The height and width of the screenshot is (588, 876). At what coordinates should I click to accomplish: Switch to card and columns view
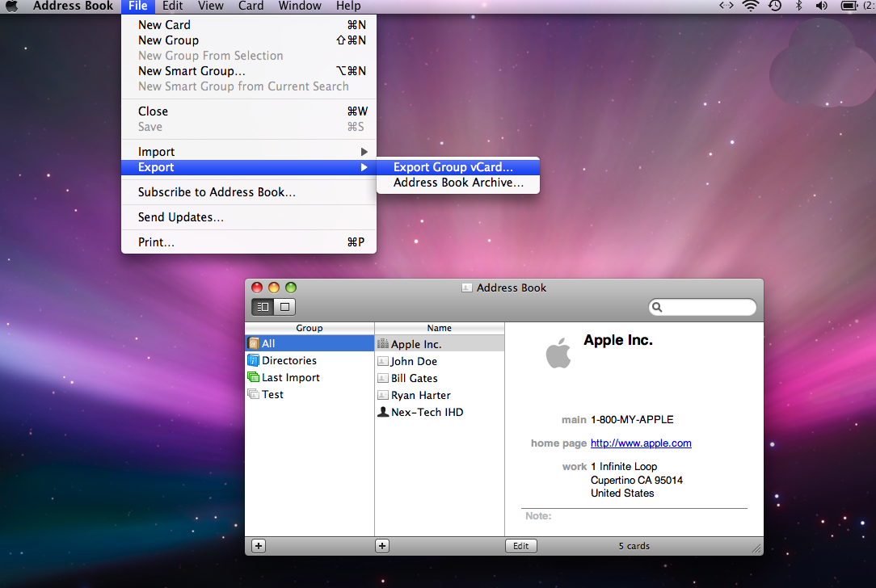click(x=263, y=307)
